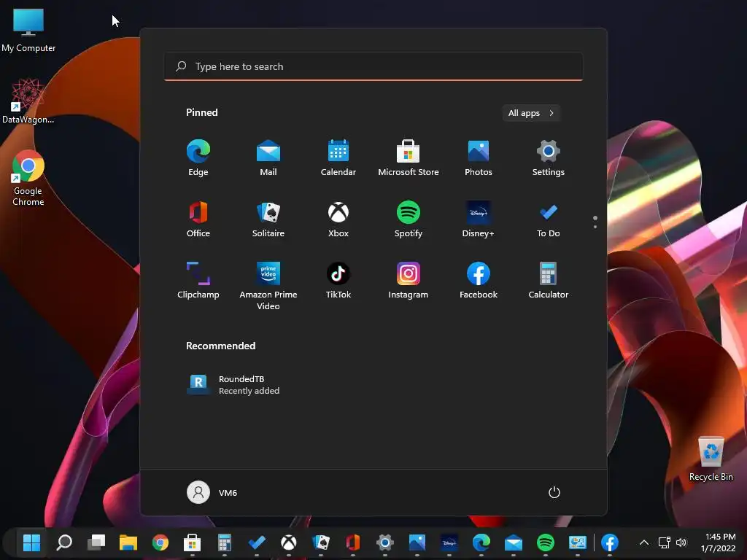Launch Mail from pinned apps
Viewport: 747px width, 560px height.
[268, 157]
